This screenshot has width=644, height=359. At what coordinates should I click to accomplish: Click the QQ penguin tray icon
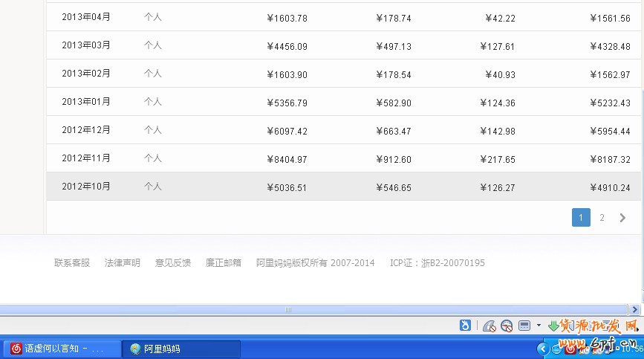click(556, 349)
